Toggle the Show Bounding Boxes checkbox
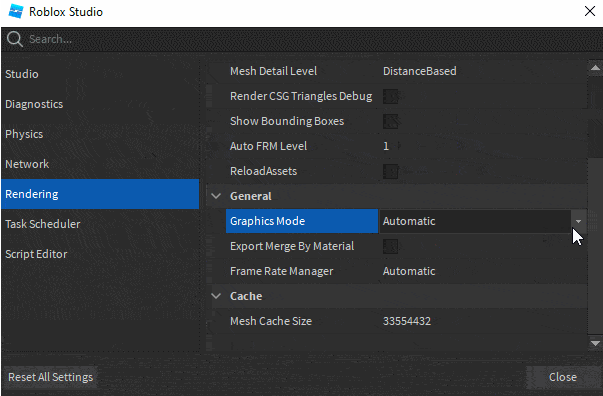 (390, 121)
